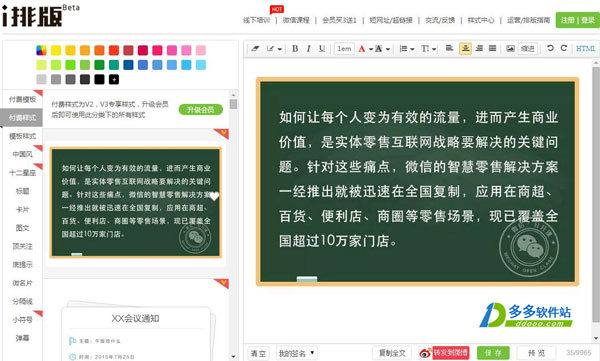Click the green 保存 save button
Screen dimensions: 600x361
(493, 353)
